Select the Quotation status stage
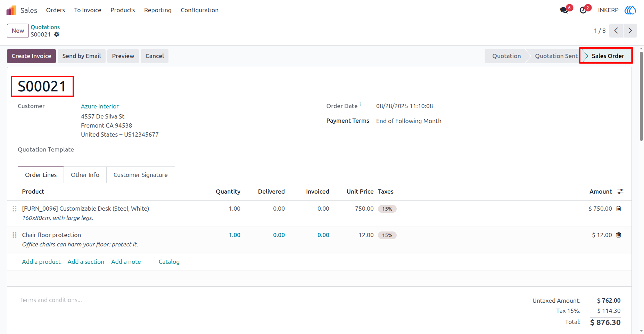The width and height of the screenshot is (644, 334). click(506, 56)
